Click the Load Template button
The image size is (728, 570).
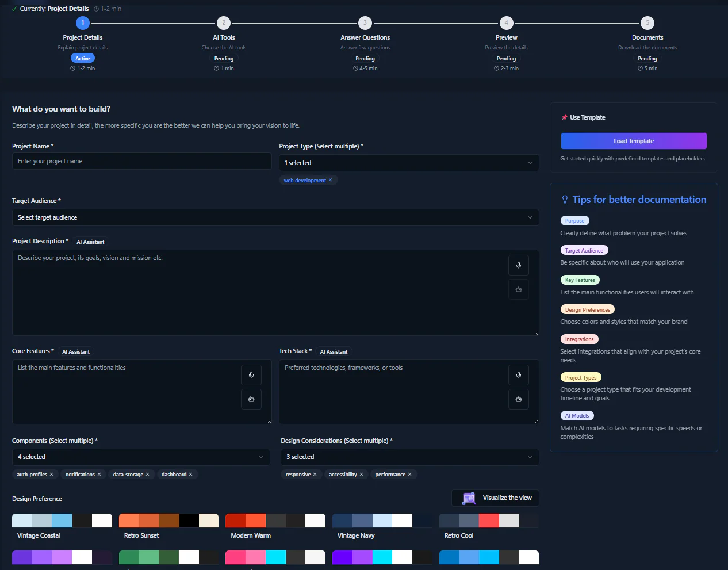[633, 140]
